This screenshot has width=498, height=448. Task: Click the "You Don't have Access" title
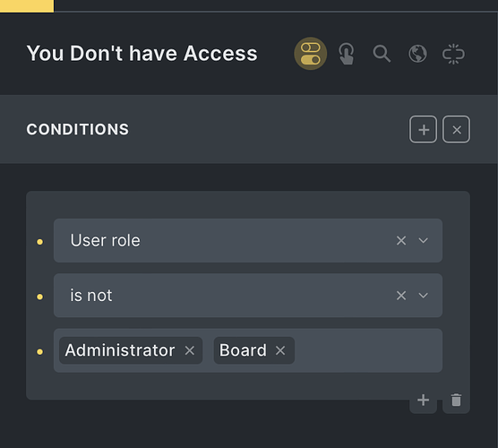[x=142, y=53]
